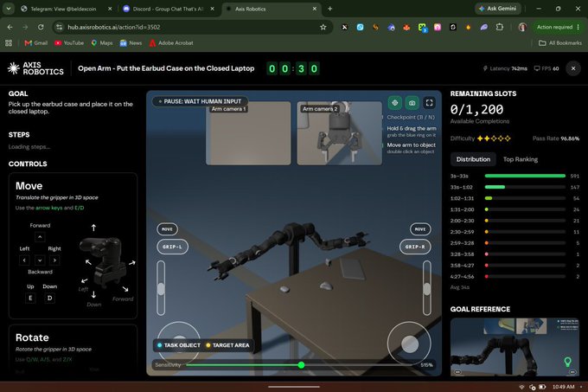The height and width of the screenshot is (392, 588).
Task: Click the E key for Up movement
Action: (x=30, y=298)
